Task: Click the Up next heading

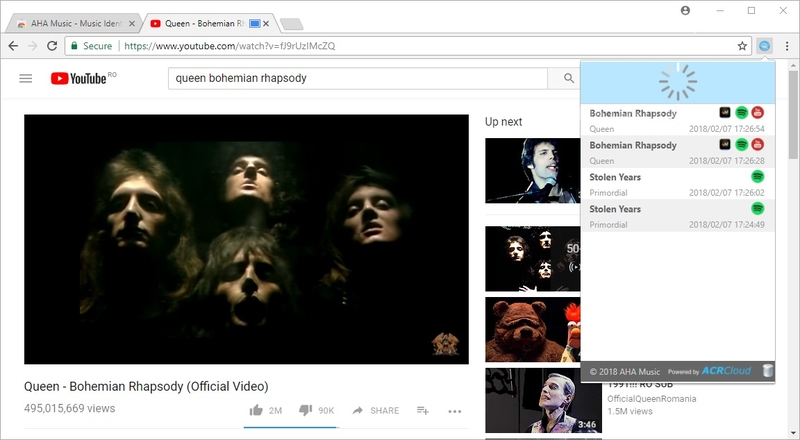Action: 504,121
